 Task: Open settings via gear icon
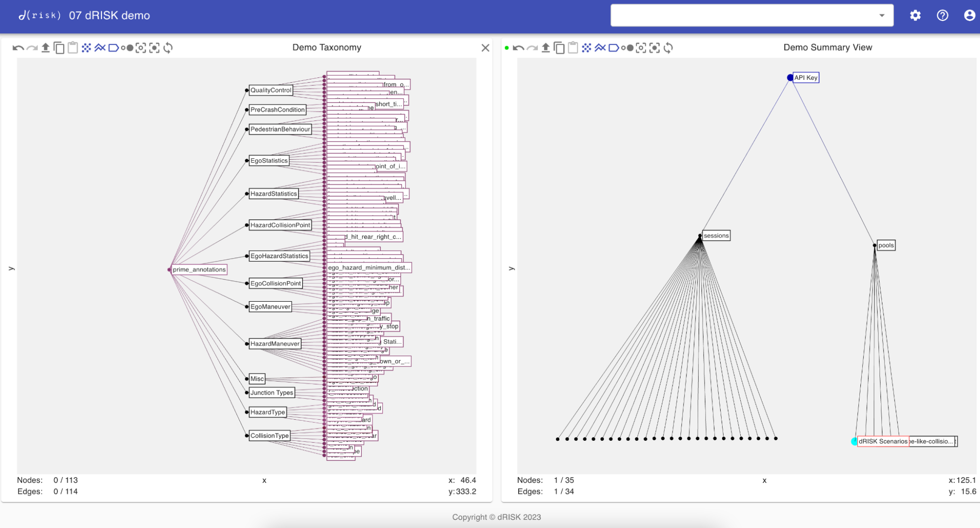[915, 16]
